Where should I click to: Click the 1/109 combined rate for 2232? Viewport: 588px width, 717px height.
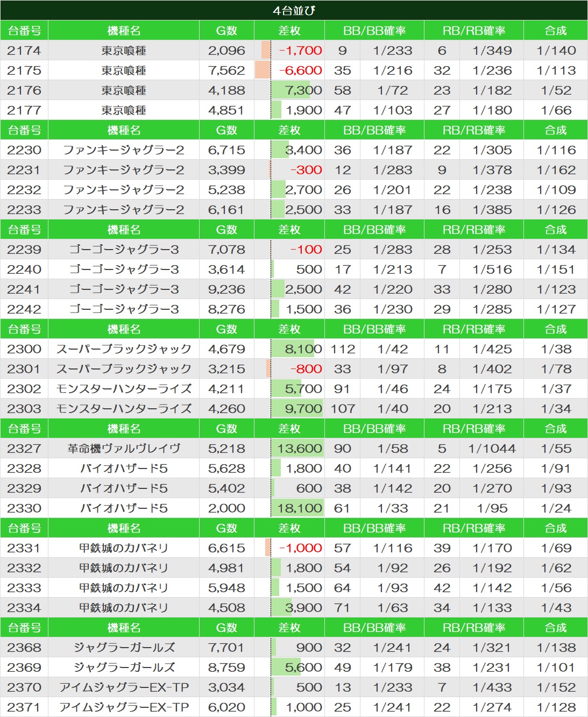click(x=556, y=190)
